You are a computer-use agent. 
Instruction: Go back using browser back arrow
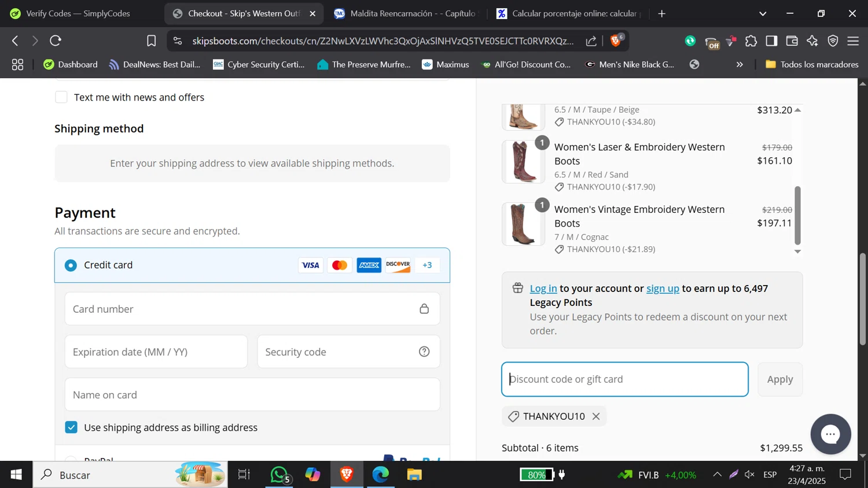(x=16, y=40)
